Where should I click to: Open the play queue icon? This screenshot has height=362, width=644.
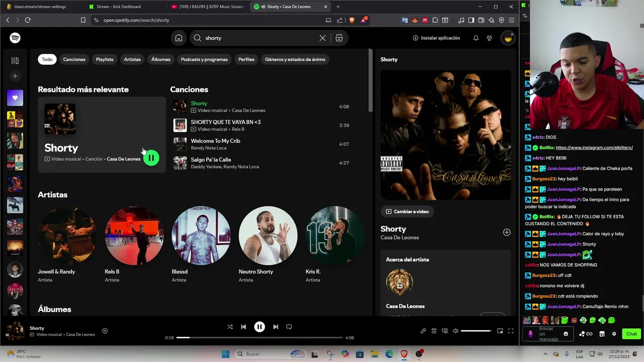[434, 331]
